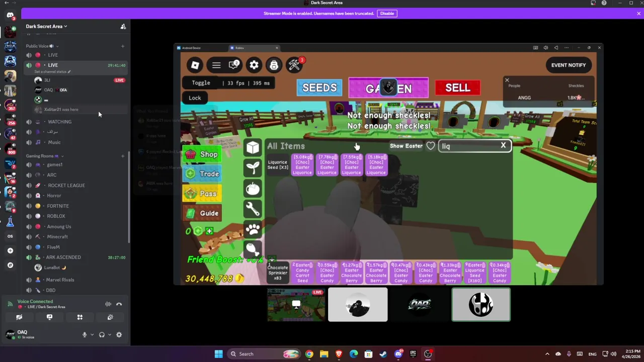Open Discover servers compass icon
Image resolution: width=644 pixels, height=362 pixels.
[x=10, y=265]
